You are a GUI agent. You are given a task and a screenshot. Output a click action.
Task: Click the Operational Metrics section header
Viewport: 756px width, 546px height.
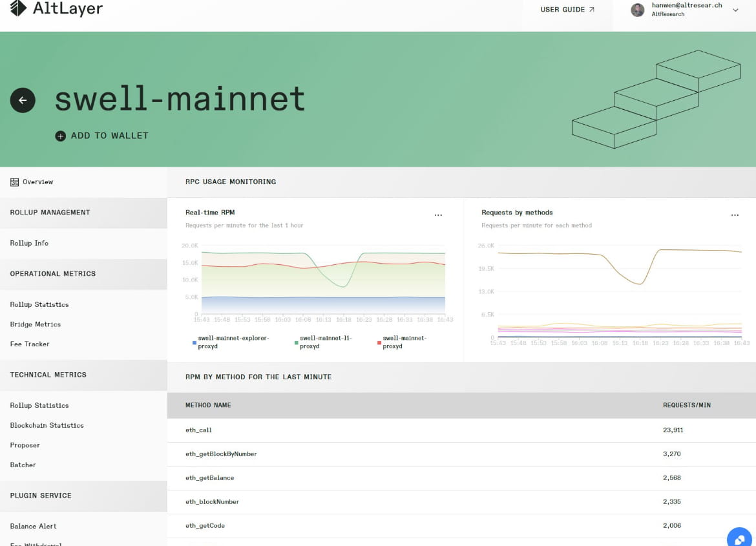coord(83,274)
